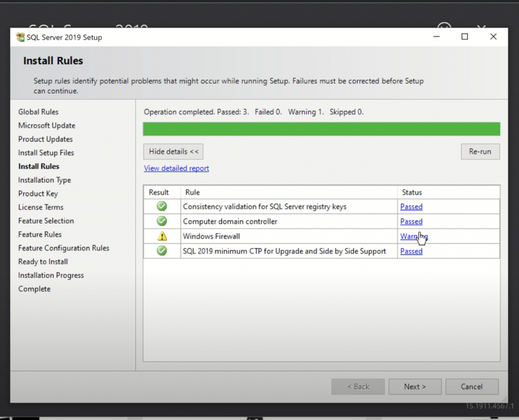This screenshot has width=519, height=420.
Task: Click the 'Operation completed. Passed: 3.' summary text
Action: click(196, 112)
